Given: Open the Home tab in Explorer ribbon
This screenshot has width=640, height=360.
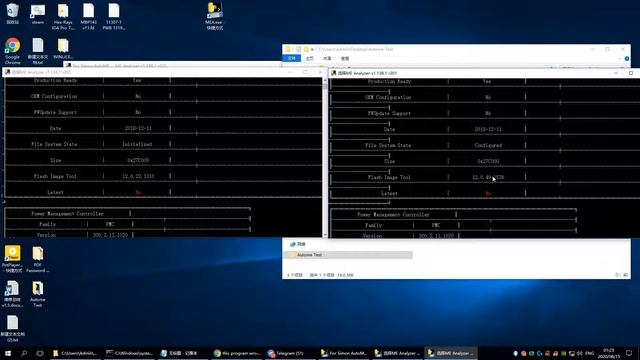Looking at the screenshot, I should click(x=310, y=58).
